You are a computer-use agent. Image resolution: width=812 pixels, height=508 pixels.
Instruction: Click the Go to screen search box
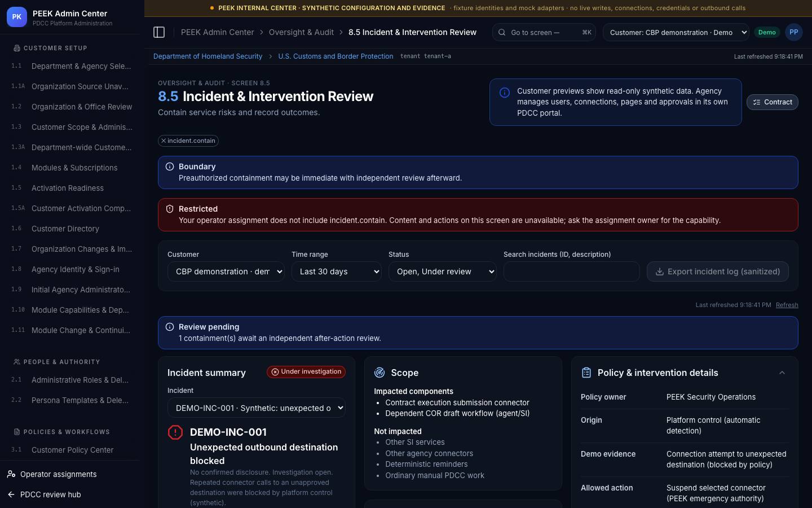[x=544, y=32]
